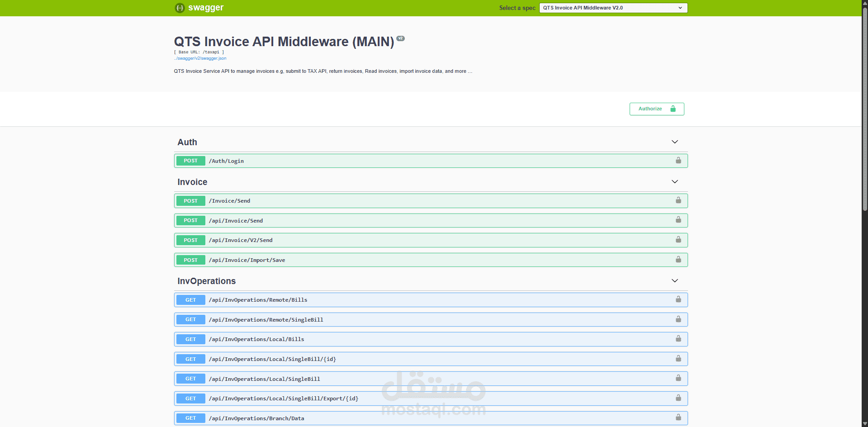Click the lock icon on /Auth/Login row
868x427 pixels.
(678, 161)
